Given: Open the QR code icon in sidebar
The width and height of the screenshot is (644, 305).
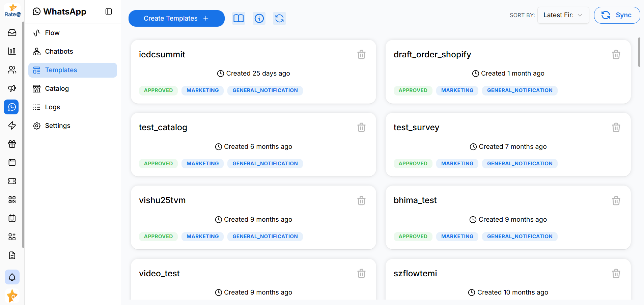Looking at the screenshot, I should coord(12,200).
